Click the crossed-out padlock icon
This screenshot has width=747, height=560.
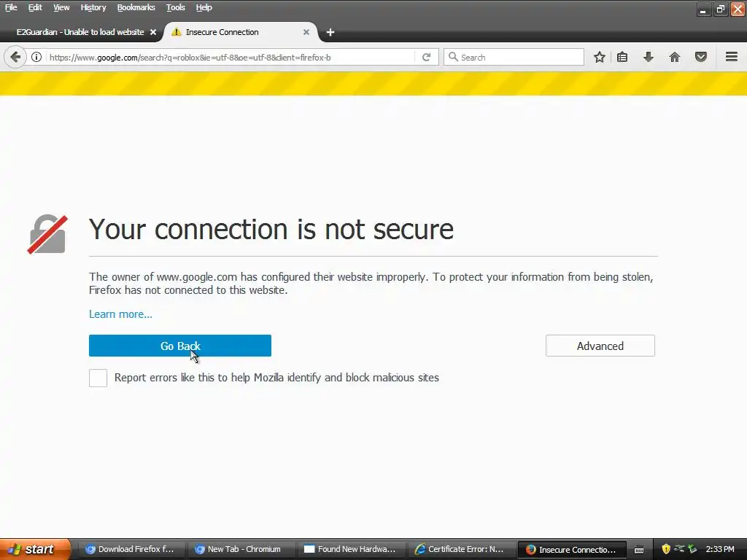(47, 234)
